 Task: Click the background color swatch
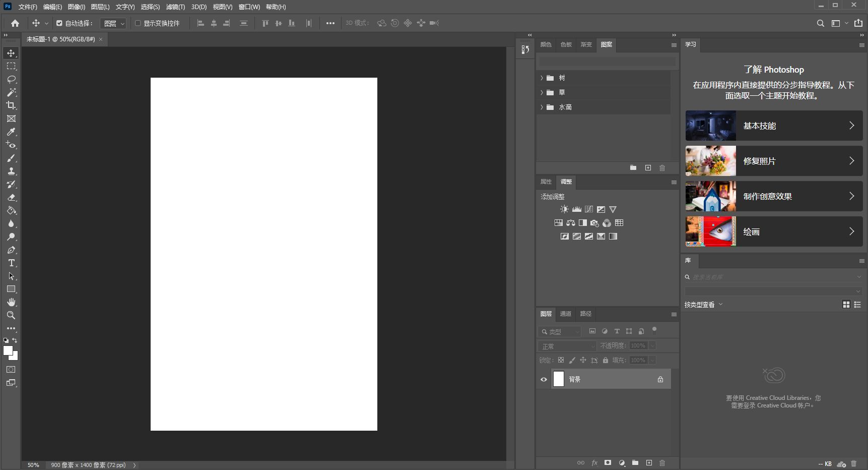pyautogui.click(x=15, y=357)
